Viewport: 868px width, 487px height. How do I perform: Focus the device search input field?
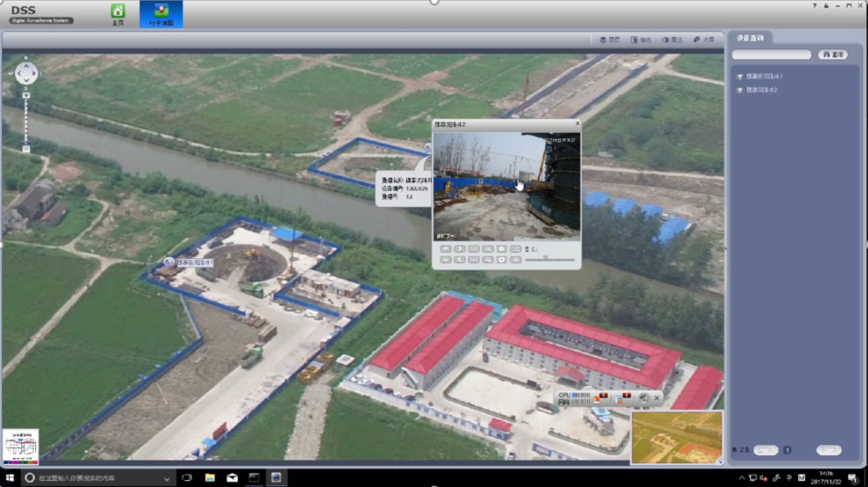click(771, 55)
